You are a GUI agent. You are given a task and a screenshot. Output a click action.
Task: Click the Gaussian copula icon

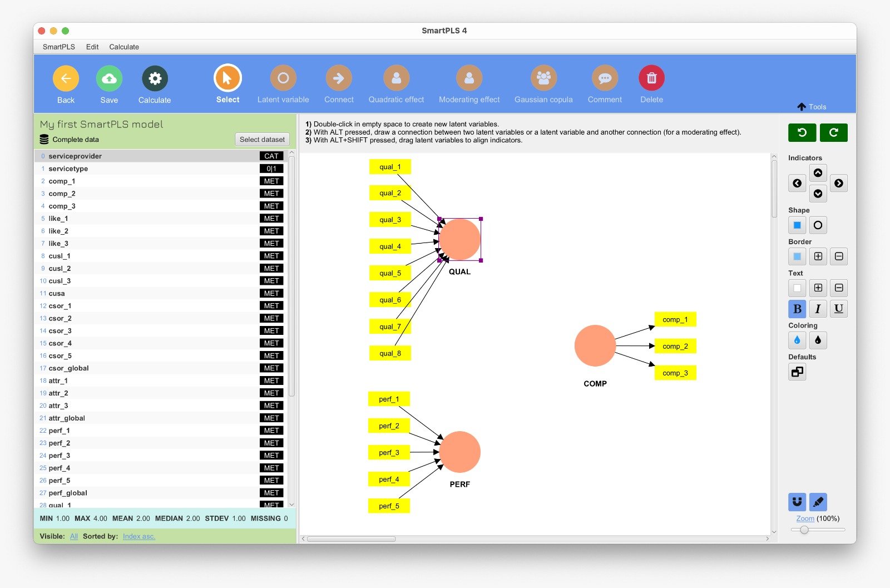[543, 78]
